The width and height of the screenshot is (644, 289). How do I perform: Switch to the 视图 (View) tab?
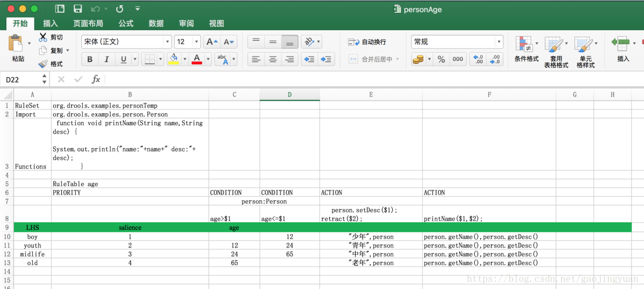coord(216,23)
